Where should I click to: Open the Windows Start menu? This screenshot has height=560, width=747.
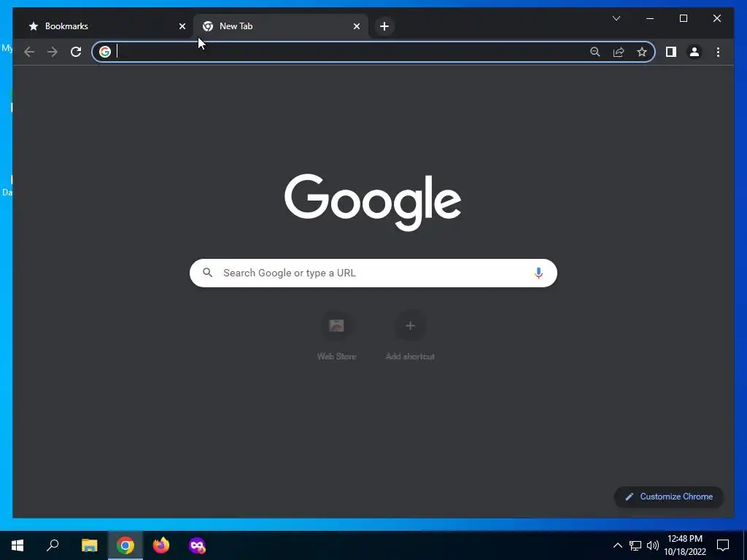pos(18,545)
